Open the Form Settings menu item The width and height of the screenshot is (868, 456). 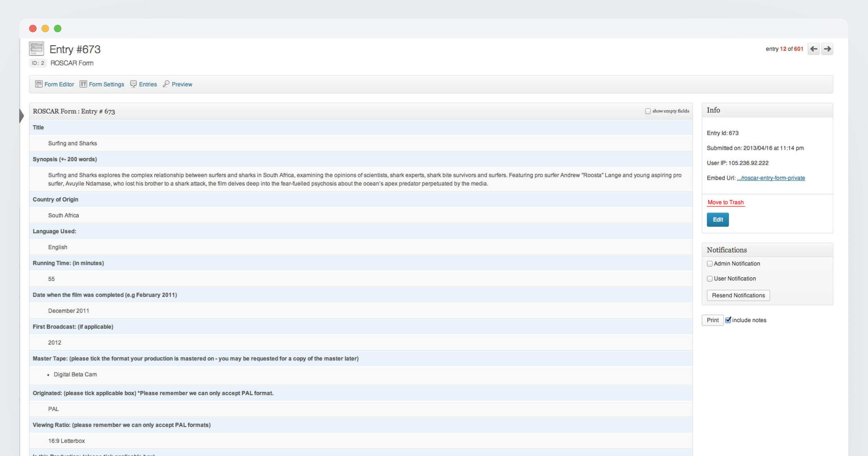106,84
